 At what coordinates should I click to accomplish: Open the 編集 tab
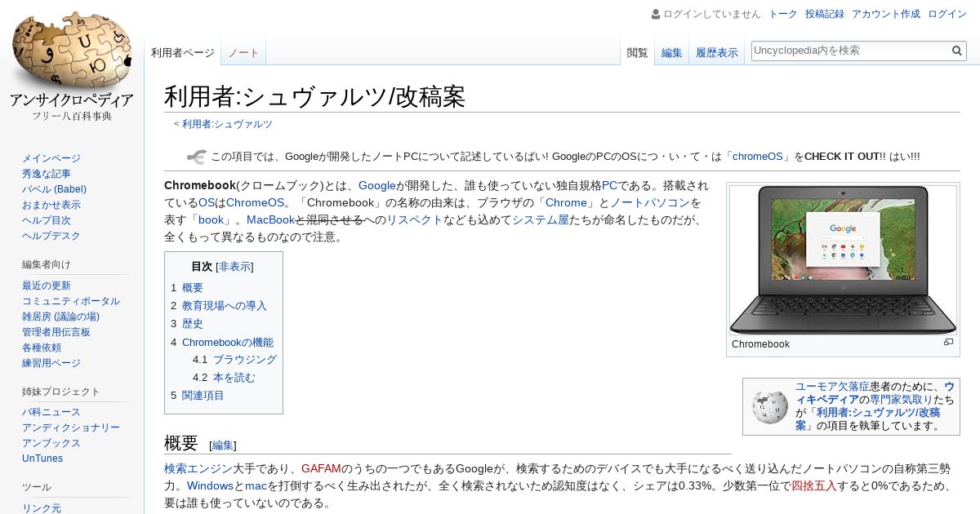click(x=672, y=53)
